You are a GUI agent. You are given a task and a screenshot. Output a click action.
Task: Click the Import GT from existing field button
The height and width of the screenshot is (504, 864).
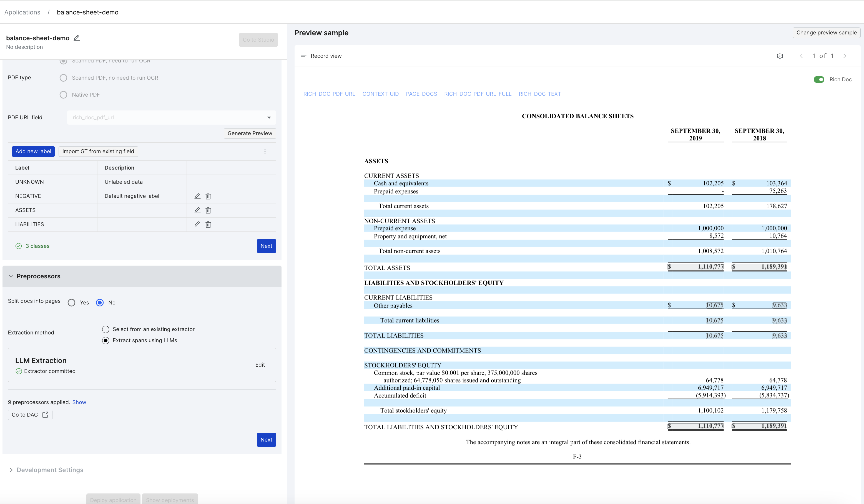coord(98,151)
